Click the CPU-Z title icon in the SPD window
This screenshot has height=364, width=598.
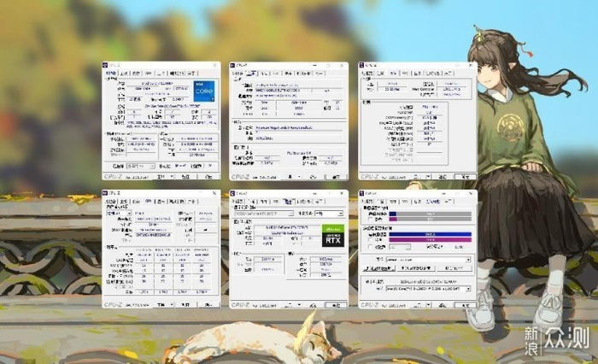coord(106,193)
